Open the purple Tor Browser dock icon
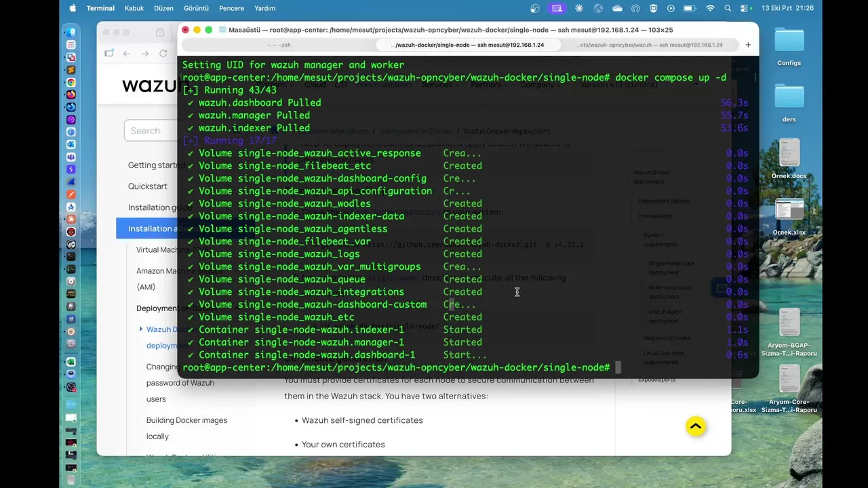 [x=71, y=120]
